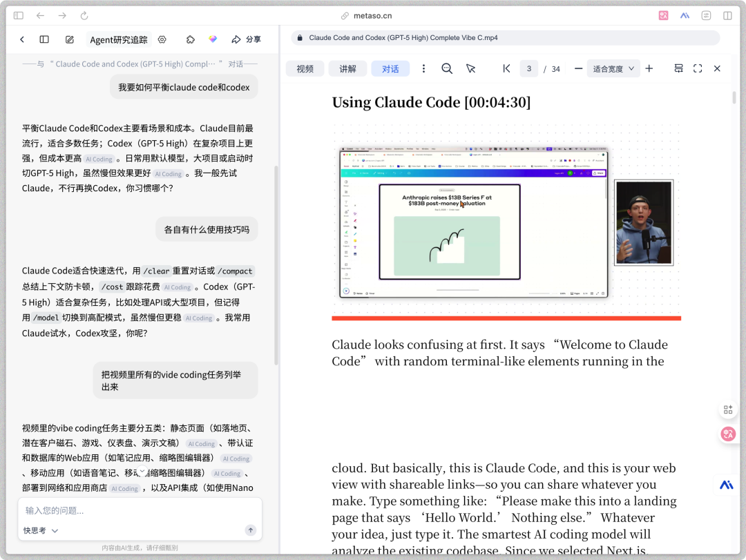Start a new note with the compose icon
This screenshot has width=746, height=560.
69,39
